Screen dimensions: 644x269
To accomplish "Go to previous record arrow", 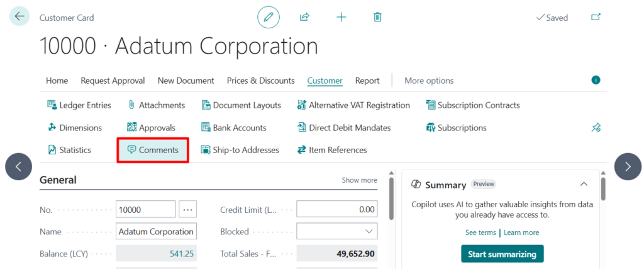I will [x=19, y=166].
